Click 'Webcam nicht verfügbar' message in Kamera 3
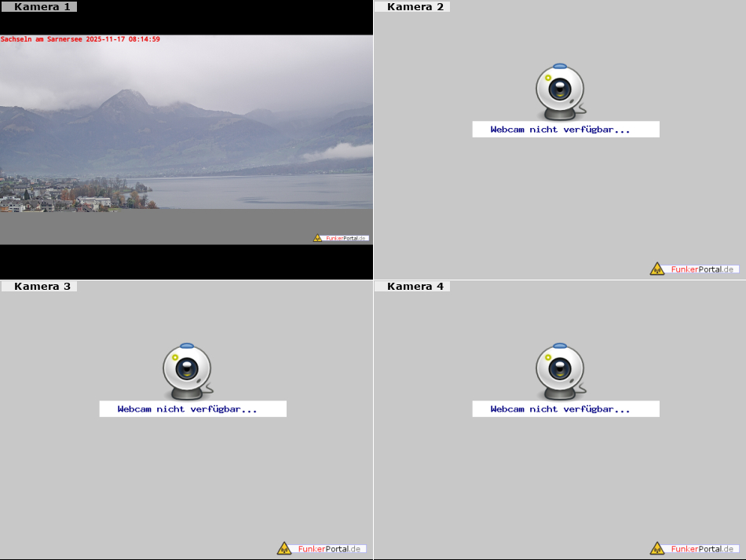This screenshot has width=746, height=560. (188, 409)
